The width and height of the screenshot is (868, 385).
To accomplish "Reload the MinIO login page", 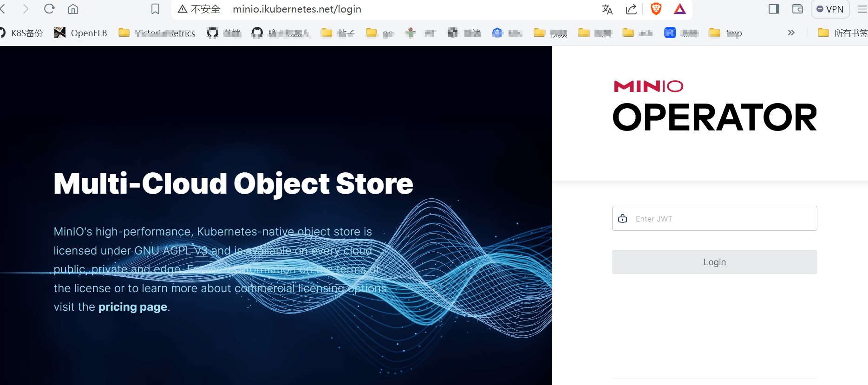I will coord(49,9).
